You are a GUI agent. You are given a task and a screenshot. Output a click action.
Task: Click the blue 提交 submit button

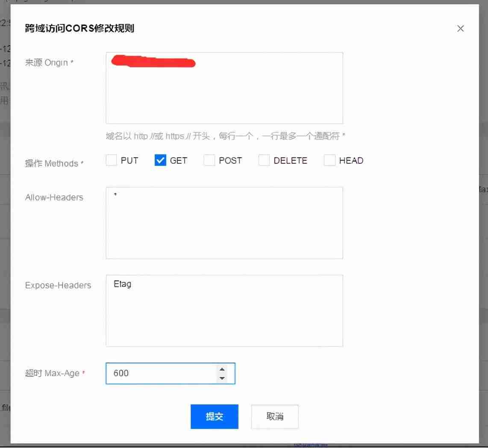coord(215,416)
